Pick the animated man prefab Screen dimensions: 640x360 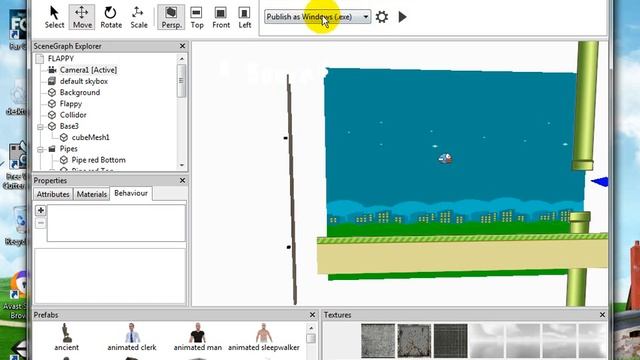coord(198,337)
